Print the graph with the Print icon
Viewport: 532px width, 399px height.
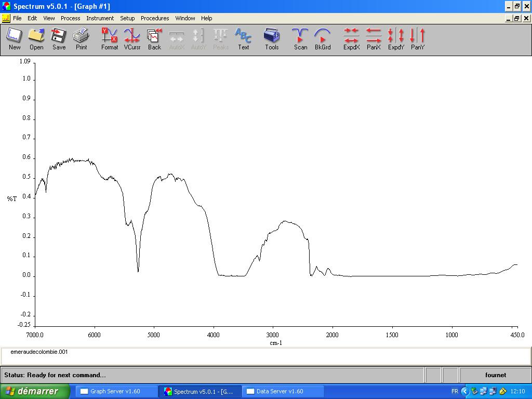coord(81,39)
